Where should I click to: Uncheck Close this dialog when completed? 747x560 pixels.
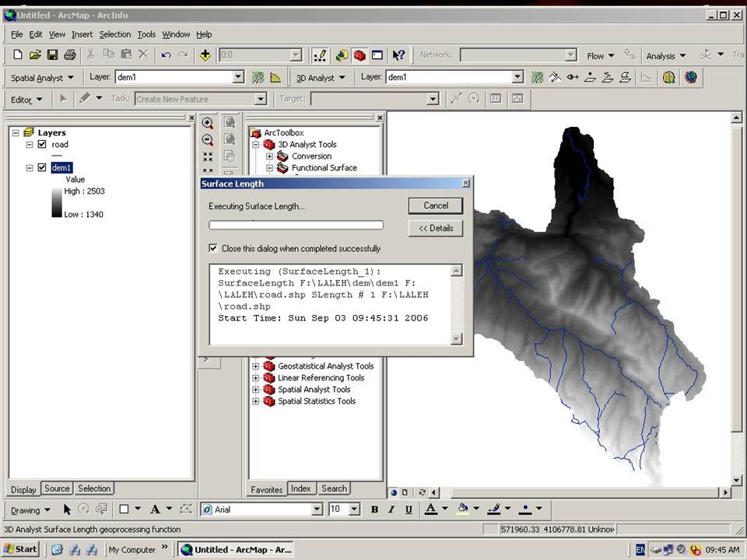[213, 249]
